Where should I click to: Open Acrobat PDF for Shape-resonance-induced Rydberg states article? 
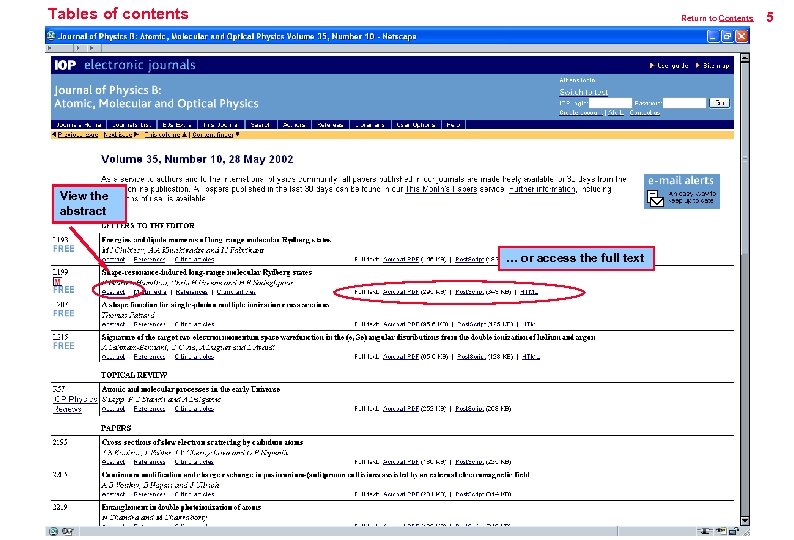401,292
